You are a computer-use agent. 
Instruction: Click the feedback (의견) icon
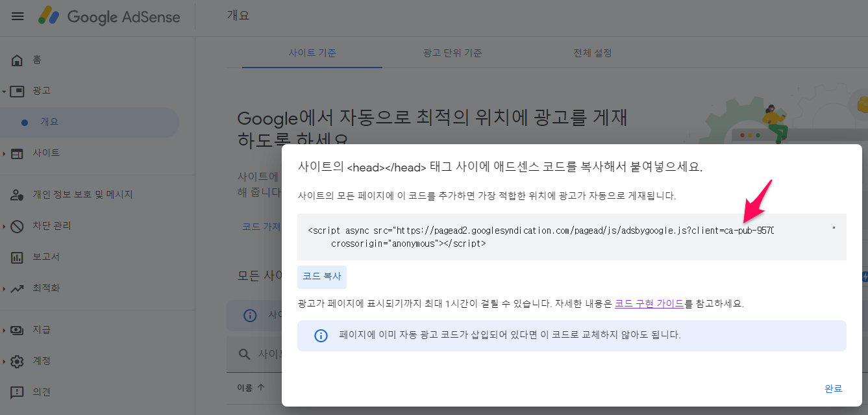(18, 392)
